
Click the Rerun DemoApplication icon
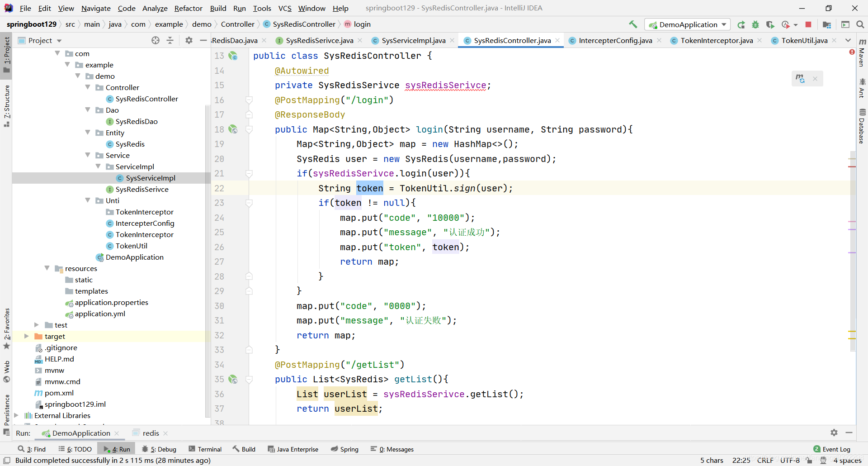pyautogui.click(x=741, y=24)
